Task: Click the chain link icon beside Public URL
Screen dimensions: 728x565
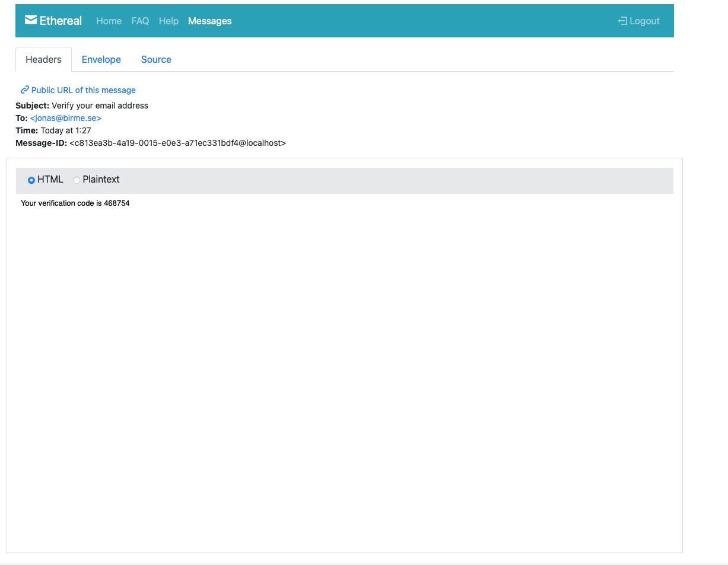Action: pyautogui.click(x=24, y=90)
